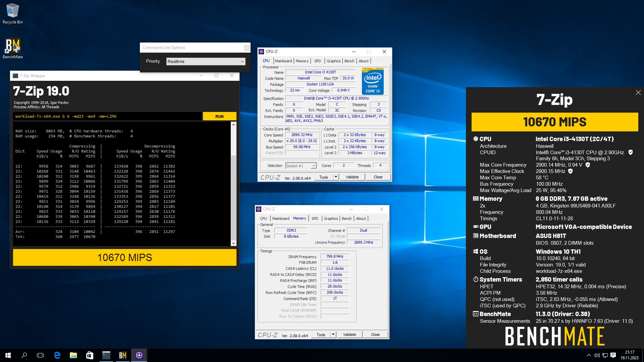Click the 7-Zip output scrollbar down arrow
Viewport: 644px width, 362px height.
[233, 243]
